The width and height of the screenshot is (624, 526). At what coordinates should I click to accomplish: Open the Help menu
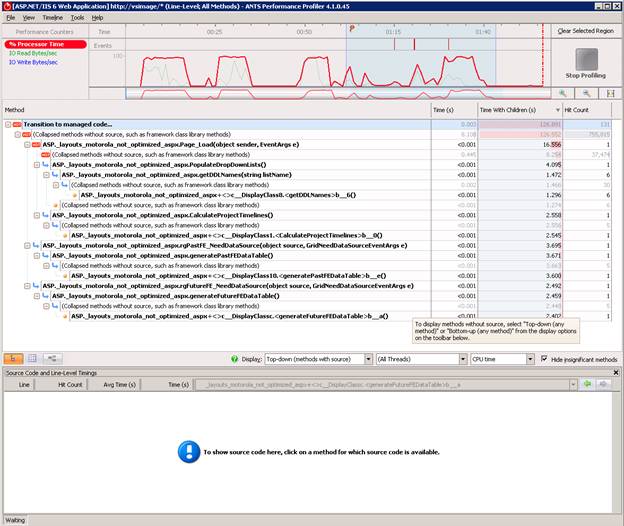click(x=98, y=18)
